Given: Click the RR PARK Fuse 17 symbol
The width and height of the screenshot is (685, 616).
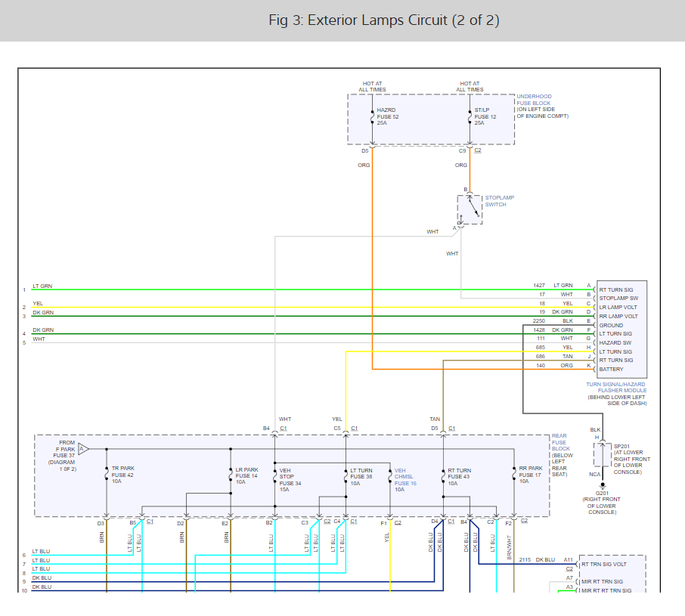Looking at the screenshot, I should 514,475.
